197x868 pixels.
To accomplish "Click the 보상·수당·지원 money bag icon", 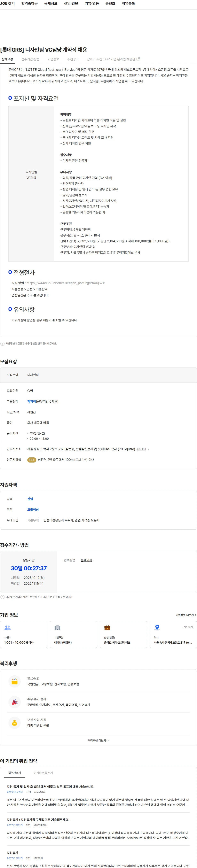I will click(15, 722).
